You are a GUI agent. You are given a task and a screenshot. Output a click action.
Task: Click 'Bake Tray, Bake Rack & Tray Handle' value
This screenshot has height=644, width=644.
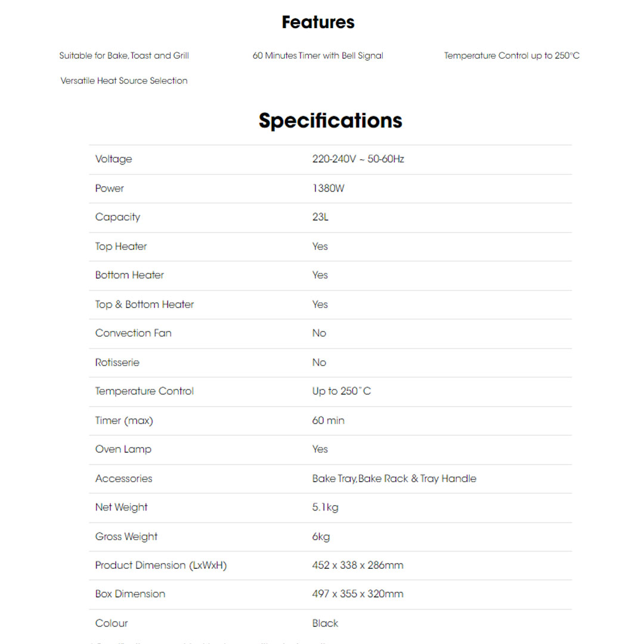[394, 478]
